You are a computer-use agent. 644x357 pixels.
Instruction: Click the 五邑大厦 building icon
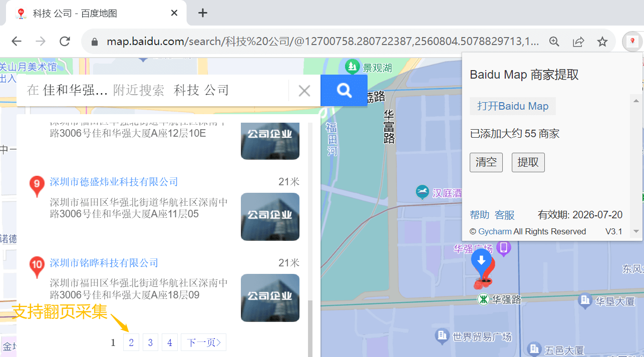tap(534, 348)
